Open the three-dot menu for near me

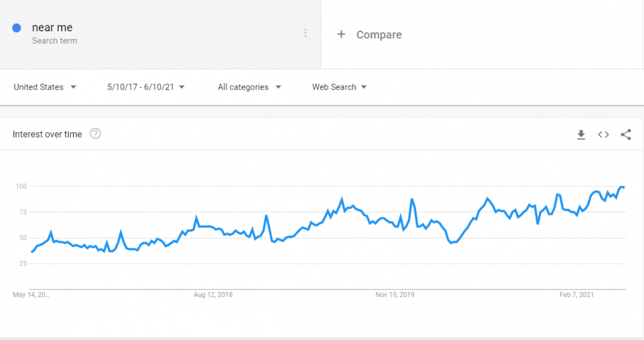tap(305, 33)
